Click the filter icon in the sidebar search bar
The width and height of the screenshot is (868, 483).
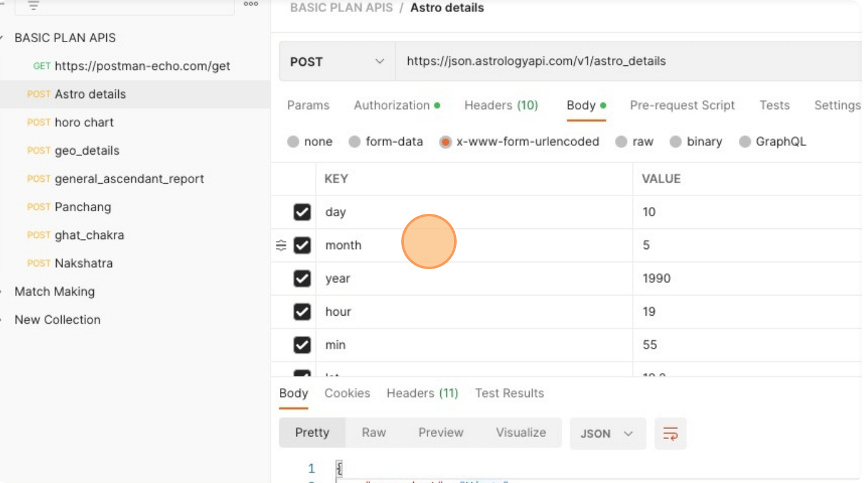tap(35, 4)
